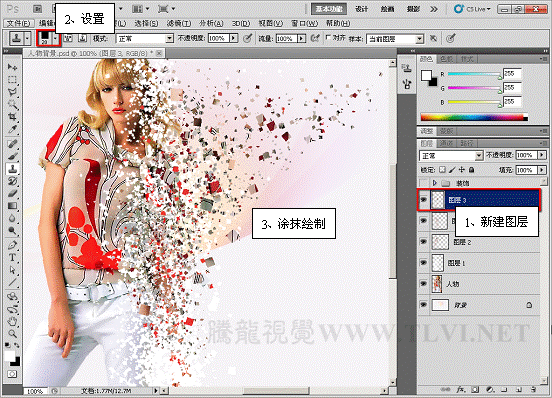Select the Clone Stamp tool in toolbox
The height and width of the screenshot is (398, 552).
point(13,169)
